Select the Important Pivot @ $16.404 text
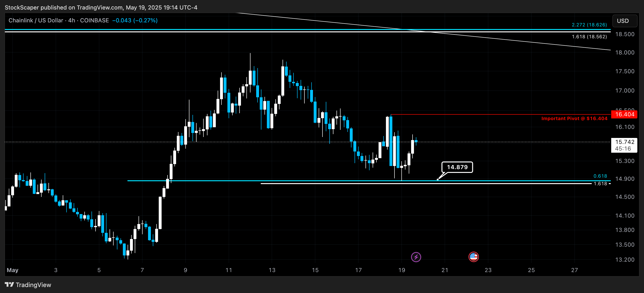Screen dimensions: 644x293 574,119
